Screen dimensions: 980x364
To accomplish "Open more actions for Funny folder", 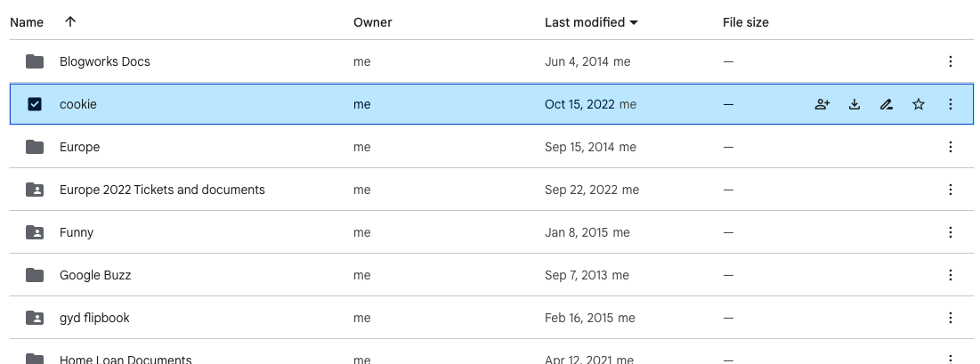I will pos(950,232).
